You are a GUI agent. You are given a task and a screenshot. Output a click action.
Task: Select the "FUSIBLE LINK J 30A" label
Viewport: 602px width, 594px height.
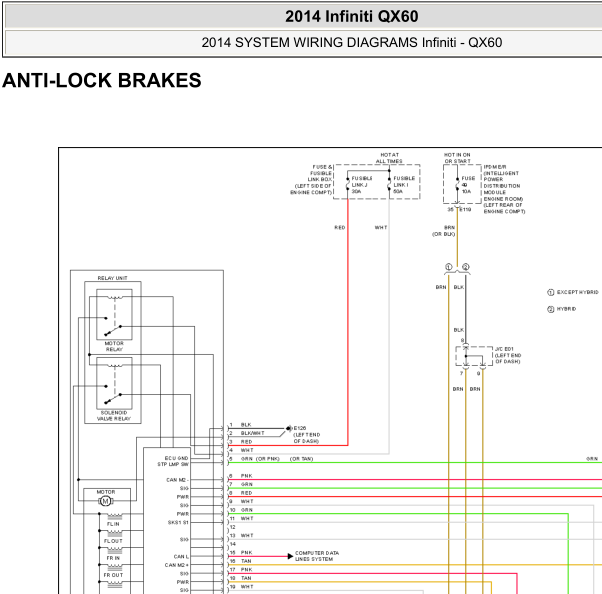click(362, 185)
